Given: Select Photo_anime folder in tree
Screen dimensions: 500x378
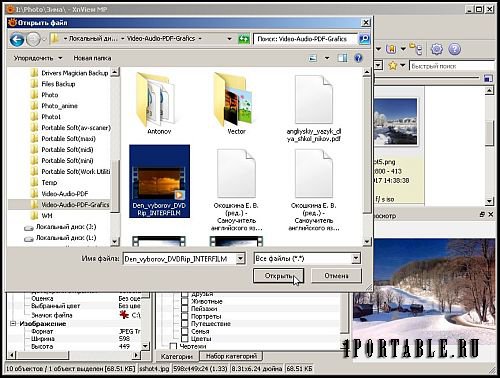Looking at the screenshot, I should (x=59, y=106).
